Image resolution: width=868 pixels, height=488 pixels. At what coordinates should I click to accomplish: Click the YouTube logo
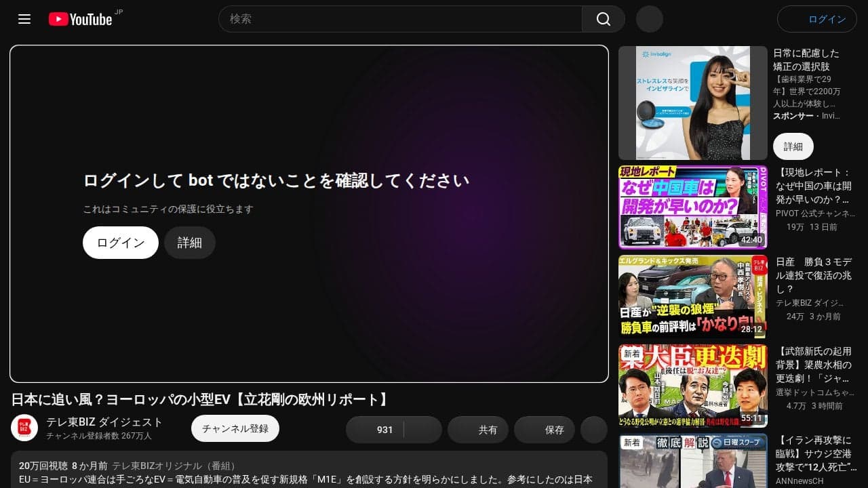tap(81, 19)
